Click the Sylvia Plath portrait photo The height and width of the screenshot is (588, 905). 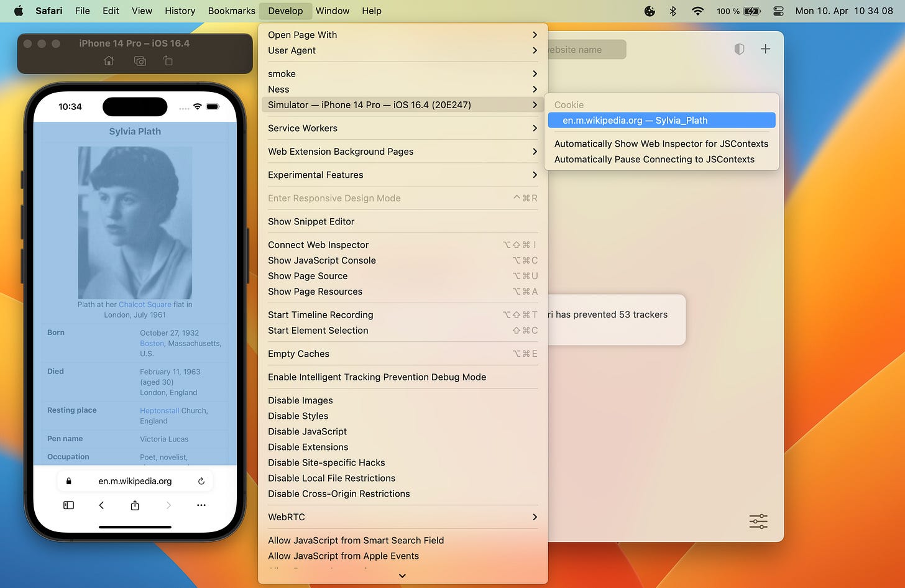coord(135,223)
